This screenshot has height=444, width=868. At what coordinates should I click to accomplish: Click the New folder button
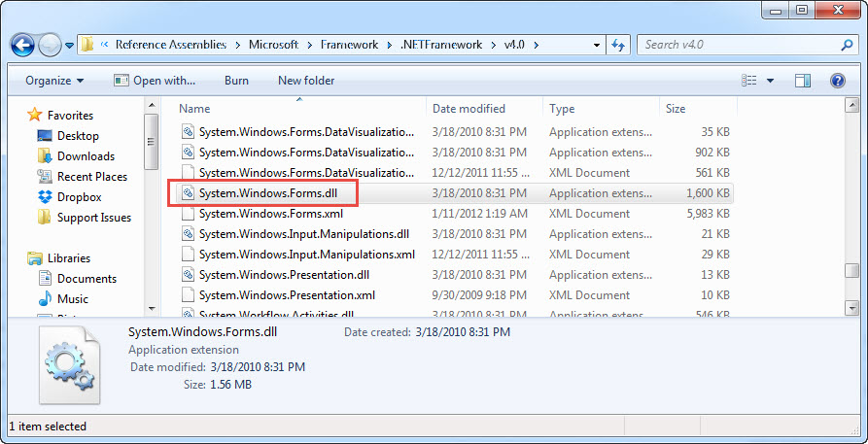(306, 81)
